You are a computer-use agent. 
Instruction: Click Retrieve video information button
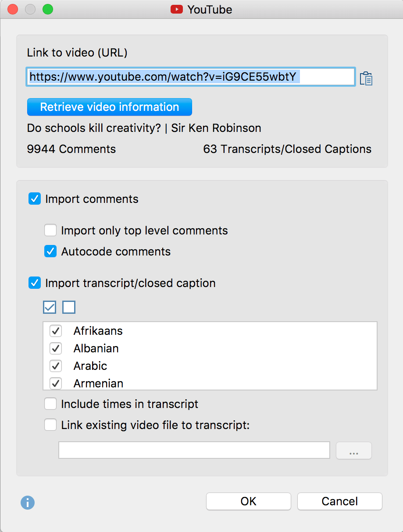tap(110, 107)
